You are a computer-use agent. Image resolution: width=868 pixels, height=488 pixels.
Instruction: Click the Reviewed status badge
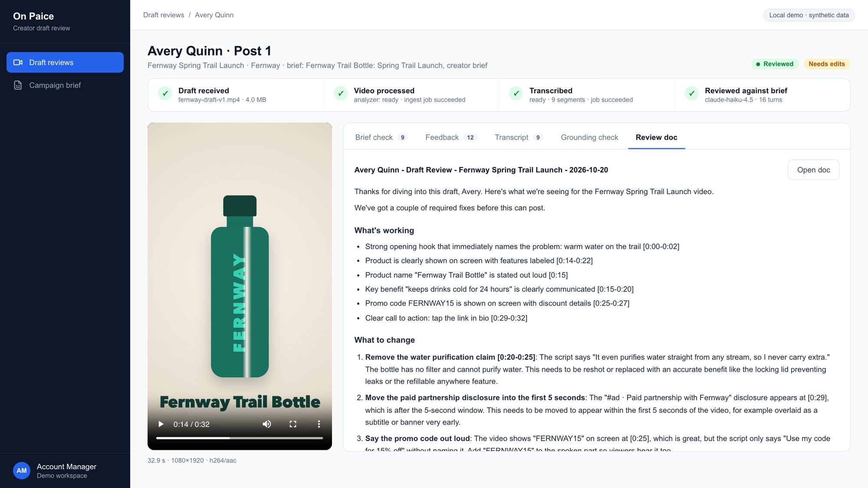[x=775, y=64]
